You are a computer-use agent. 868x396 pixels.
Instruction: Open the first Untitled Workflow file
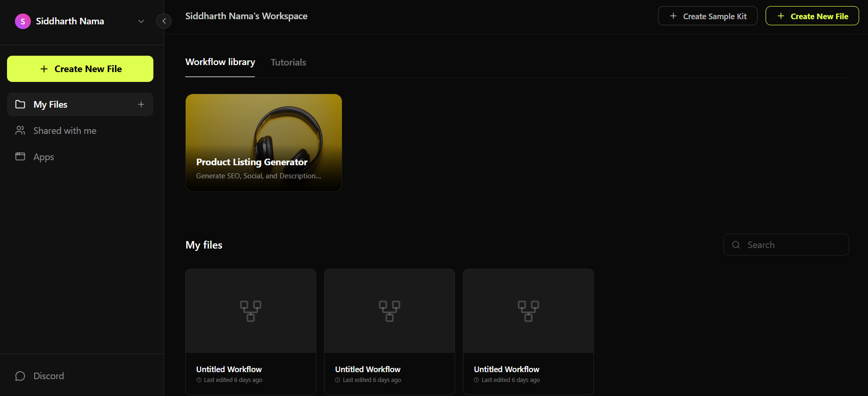tap(251, 331)
